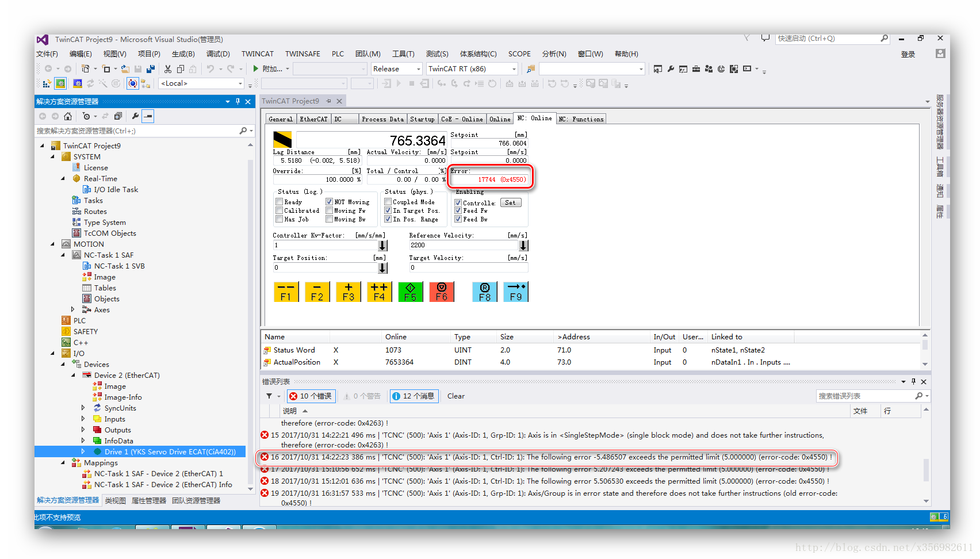Switch to the CoE - Online tab

pyautogui.click(x=462, y=119)
